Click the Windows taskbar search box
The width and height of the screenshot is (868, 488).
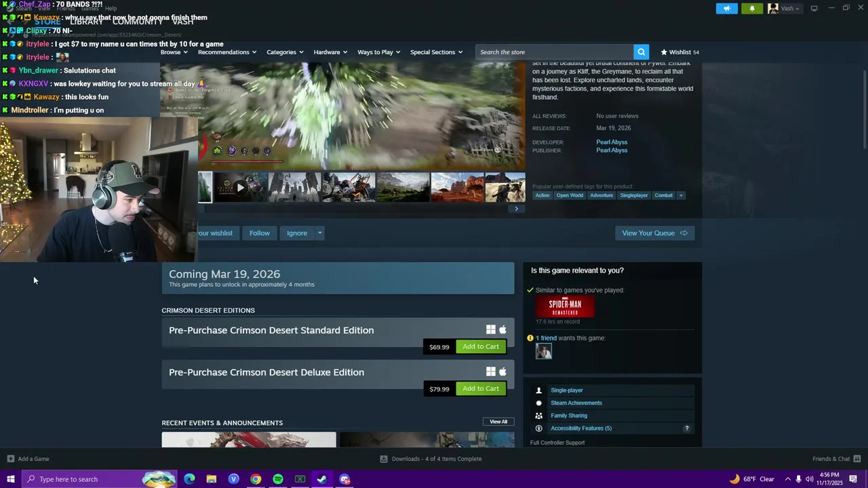[x=99, y=479]
